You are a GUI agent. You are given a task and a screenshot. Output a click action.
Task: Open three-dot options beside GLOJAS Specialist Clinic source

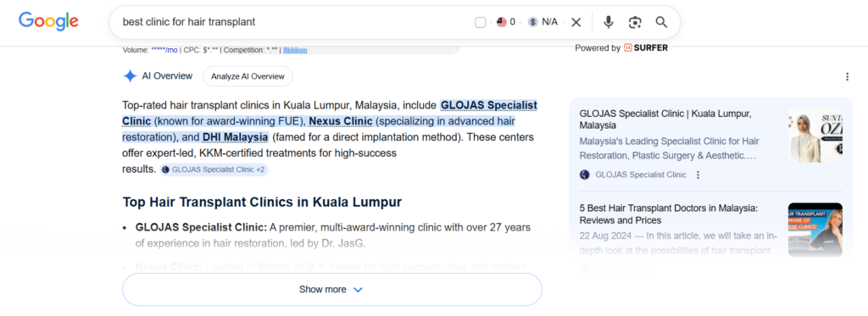(x=698, y=175)
